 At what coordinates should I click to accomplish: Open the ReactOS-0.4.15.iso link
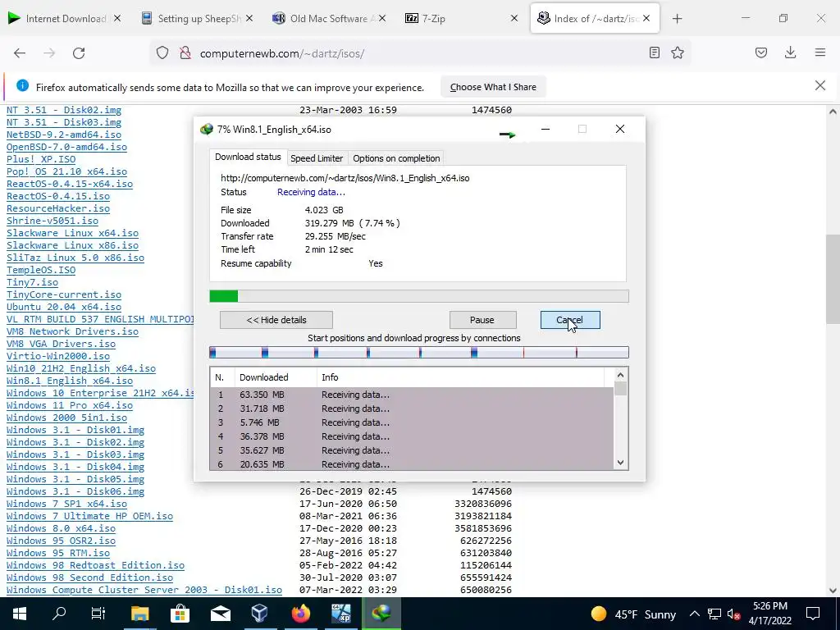pyautogui.click(x=58, y=196)
